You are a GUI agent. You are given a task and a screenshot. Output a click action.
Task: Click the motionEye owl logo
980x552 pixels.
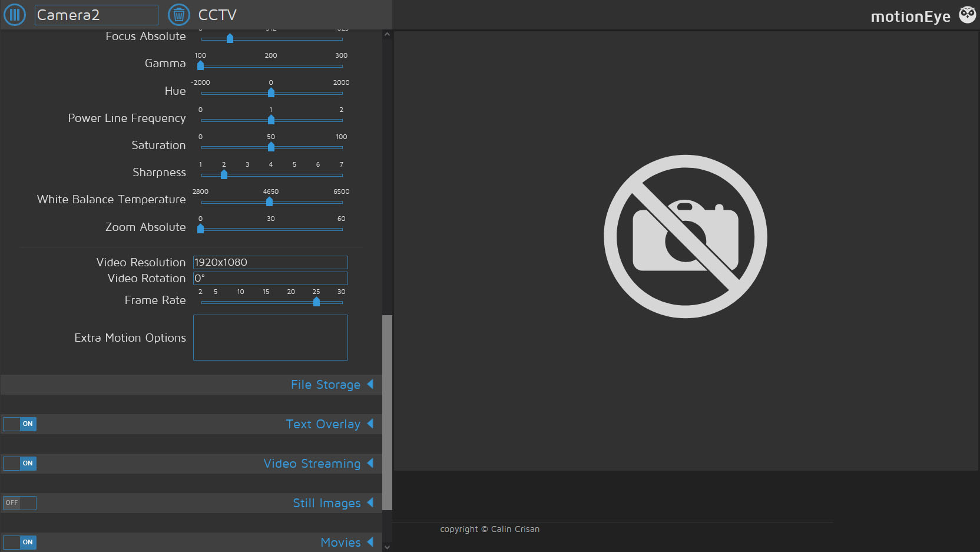tap(966, 14)
